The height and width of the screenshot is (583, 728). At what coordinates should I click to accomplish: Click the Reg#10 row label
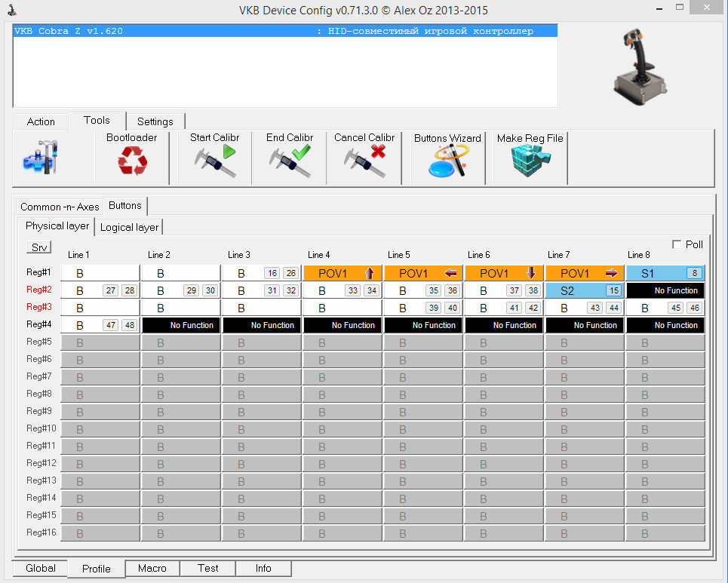pos(41,428)
